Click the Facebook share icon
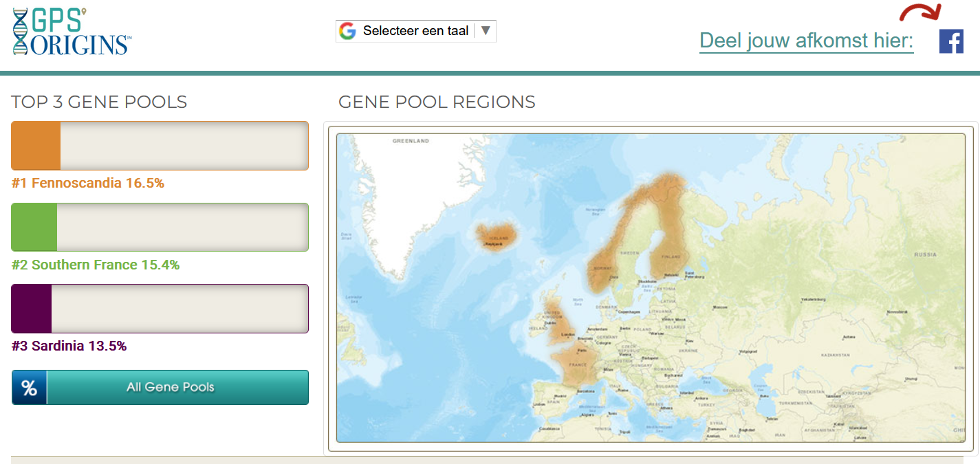 pos(951,41)
